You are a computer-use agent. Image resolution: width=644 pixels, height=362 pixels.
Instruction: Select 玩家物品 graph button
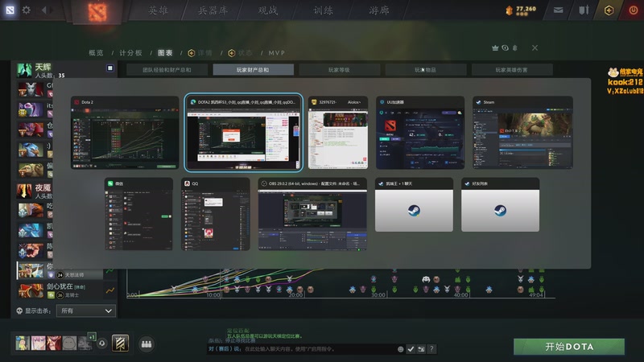426,70
